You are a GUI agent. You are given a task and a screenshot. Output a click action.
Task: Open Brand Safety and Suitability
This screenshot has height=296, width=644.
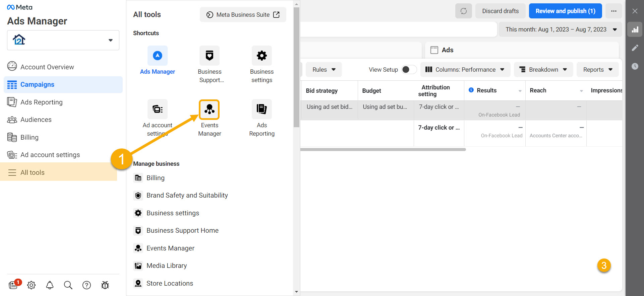click(181, 195)
